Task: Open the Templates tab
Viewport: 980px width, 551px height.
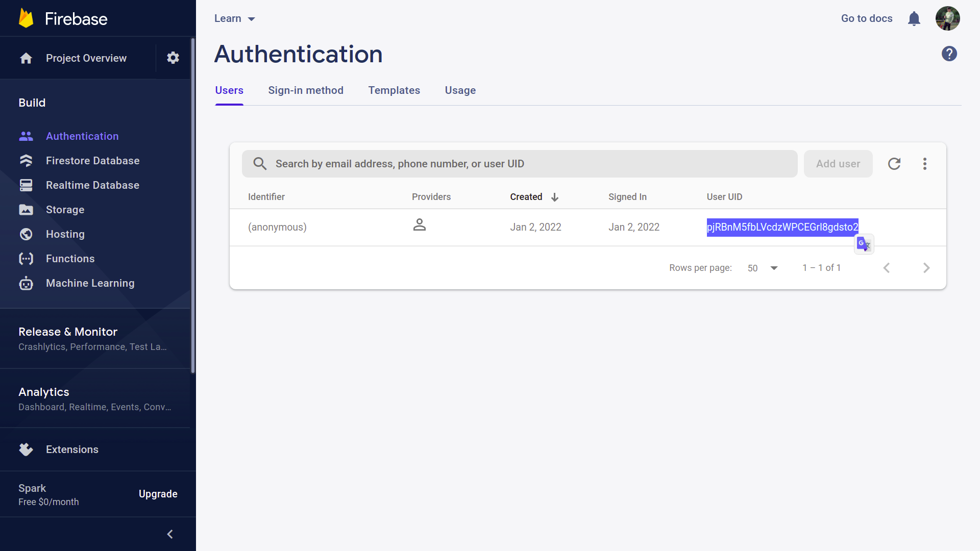Action: 394,90
